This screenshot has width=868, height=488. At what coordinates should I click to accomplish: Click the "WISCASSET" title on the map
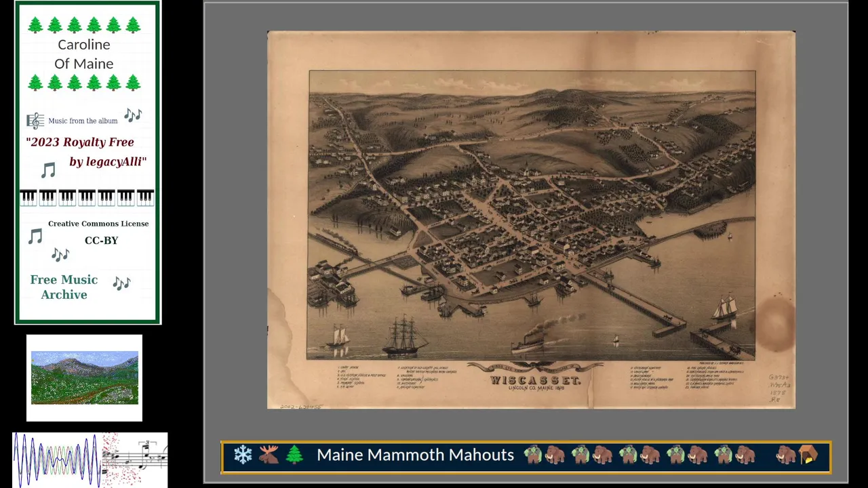(536, 380)
